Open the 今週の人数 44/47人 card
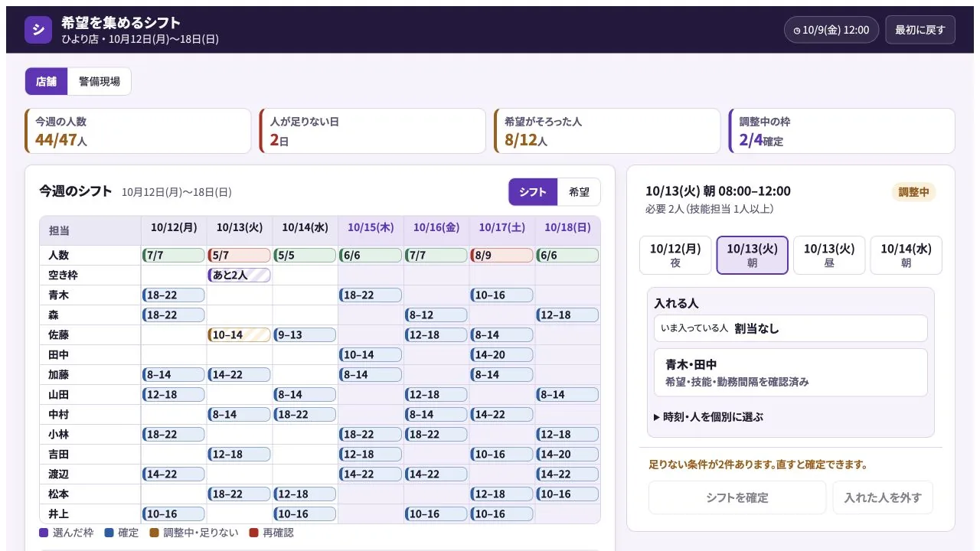This screenshot has width=980, height=551. pos(138,131)
